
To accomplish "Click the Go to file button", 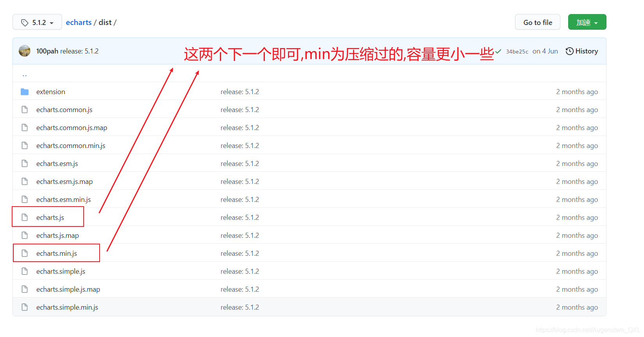I will (x=538, y=22).
